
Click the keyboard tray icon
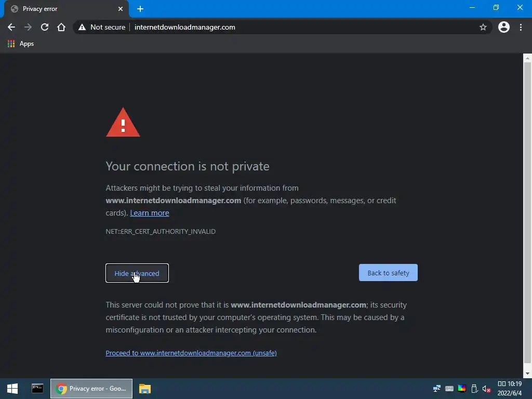pyautogui.click(x=449, y=389)
